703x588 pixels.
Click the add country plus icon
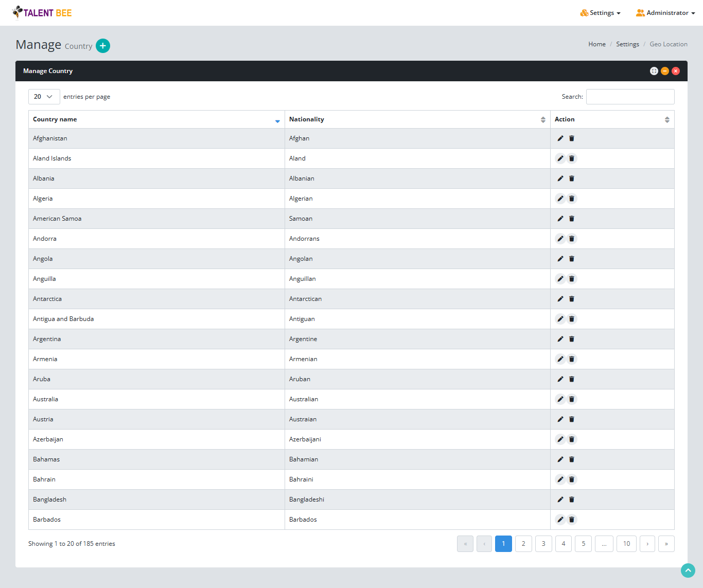pyautogui.click(x=103, y=46)
